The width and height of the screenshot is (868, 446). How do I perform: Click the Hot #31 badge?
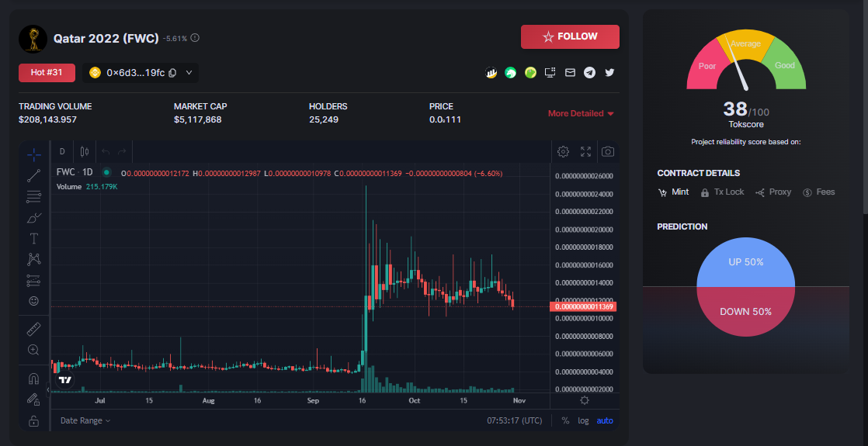click(x=47, y=72)
